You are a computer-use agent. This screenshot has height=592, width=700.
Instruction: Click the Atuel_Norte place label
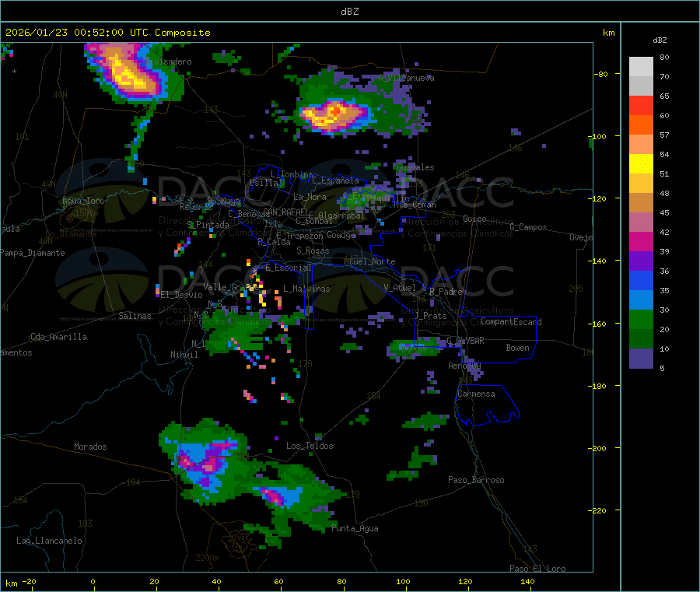[x=369, y=261]
